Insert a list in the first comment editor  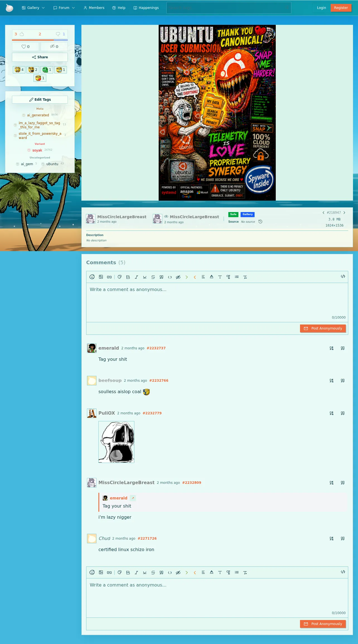[x=237, y=277]
